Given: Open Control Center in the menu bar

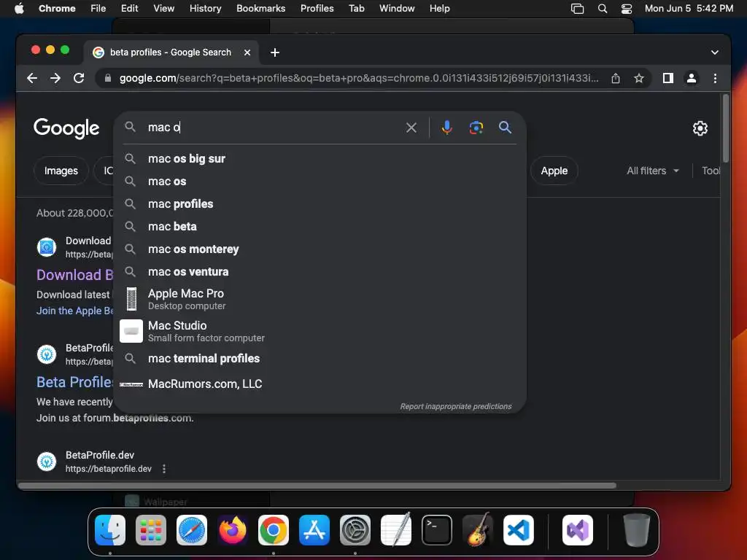Looking at the screenshot, I should pos(627,9).
